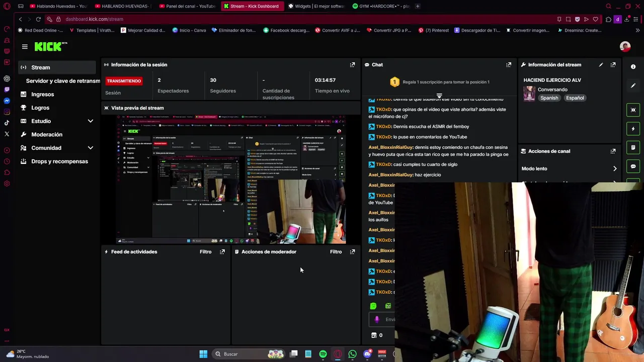This screenshot has width=644, height=362.
Task: Open Modo lento settings arrow
Action: 614,169
